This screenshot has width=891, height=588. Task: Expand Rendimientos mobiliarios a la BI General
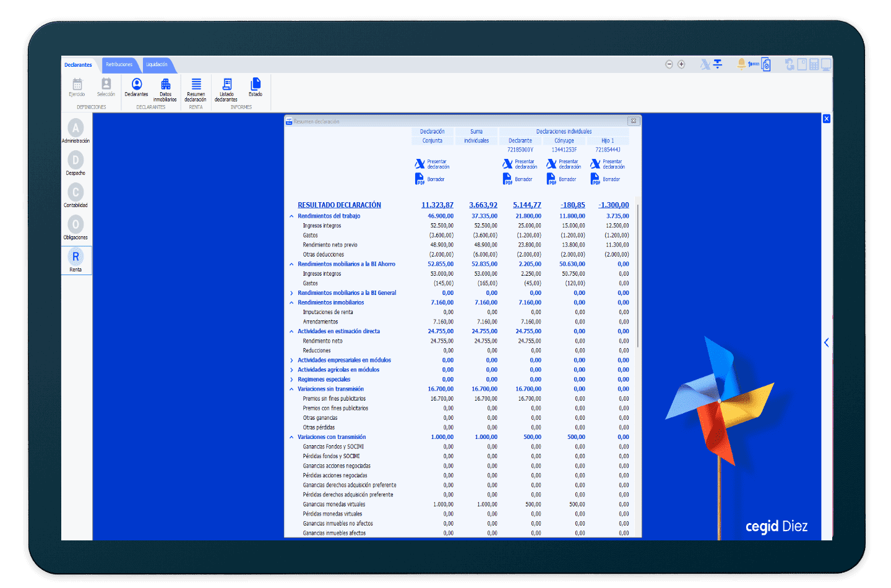click(x=291, y=293)
